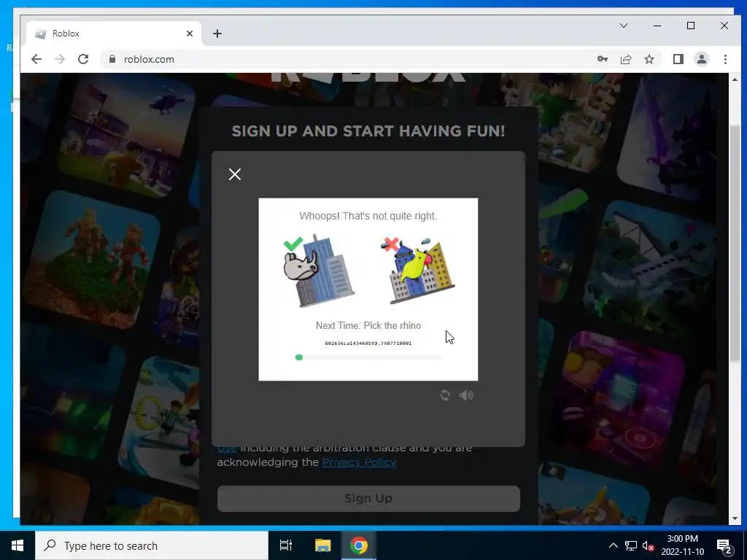Select the rhino on buildings image
The height and width of the screenshot is (560, 747).
coord(319,271)
